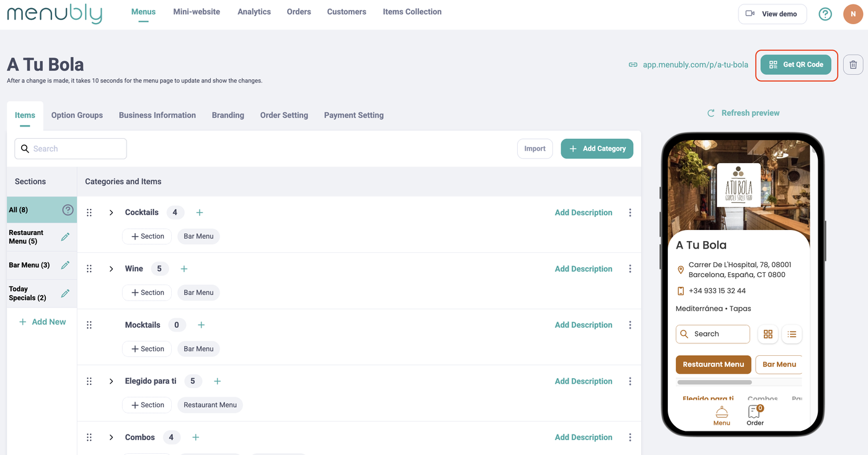The width and height of the screenshot is (868, 455).
Task: Switch to Branding tab
Action: [228, 115]
